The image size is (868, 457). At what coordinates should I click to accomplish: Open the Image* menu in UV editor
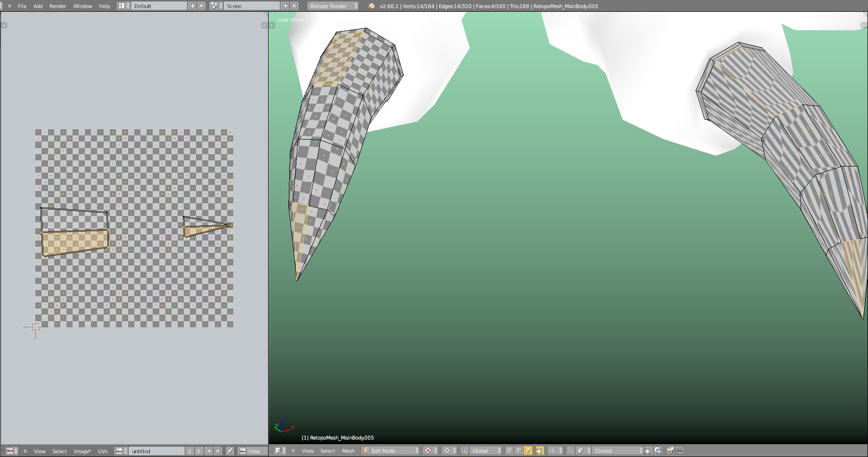point(82,451)
